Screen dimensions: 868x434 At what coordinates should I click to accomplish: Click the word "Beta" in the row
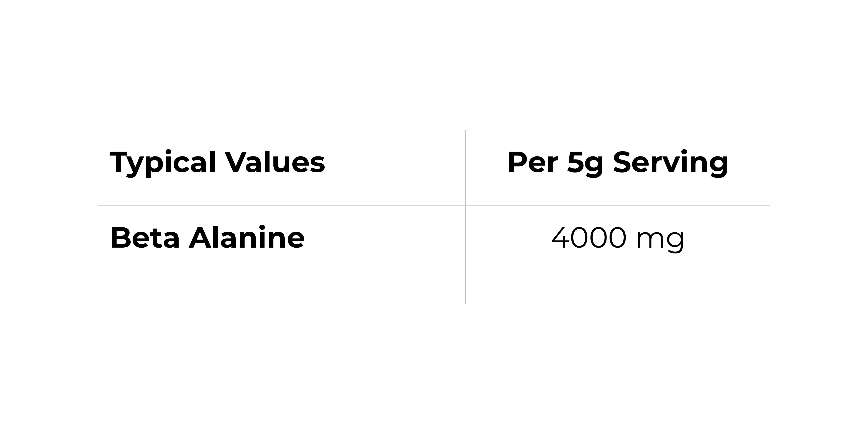click(145, 238)
